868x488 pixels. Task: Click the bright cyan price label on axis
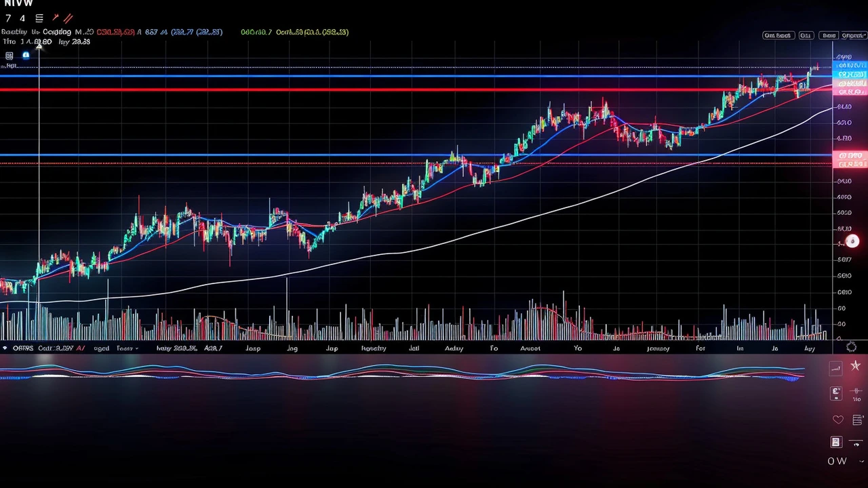[851, 75]
